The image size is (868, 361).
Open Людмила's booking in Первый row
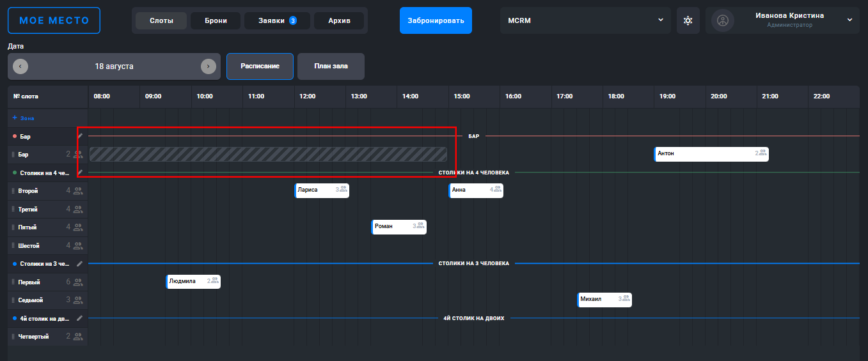coord(193,281)
